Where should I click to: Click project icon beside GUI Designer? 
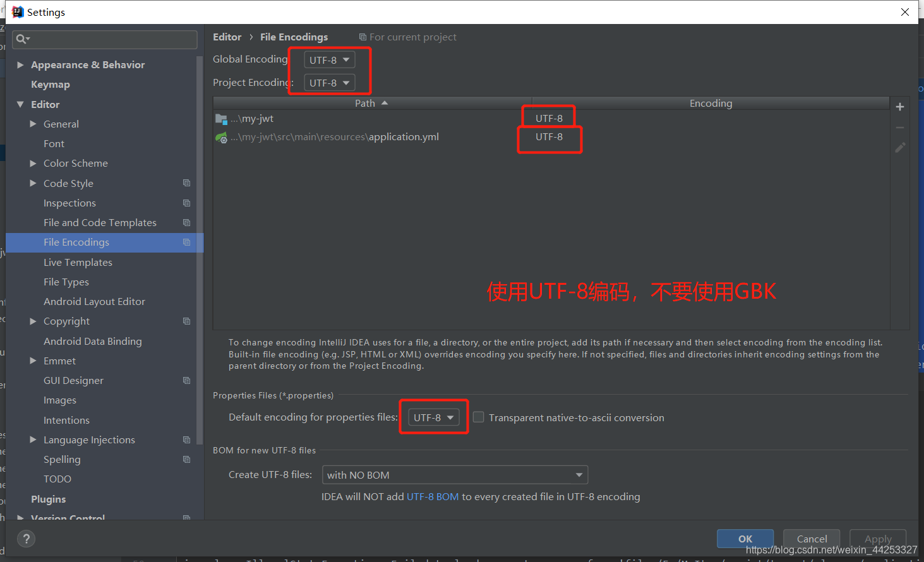186,380
